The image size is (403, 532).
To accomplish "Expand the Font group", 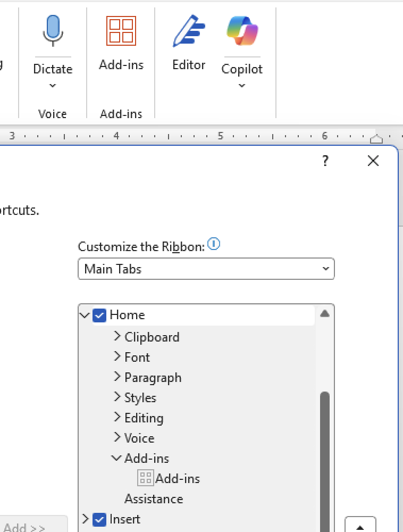I will pos(117,356).
